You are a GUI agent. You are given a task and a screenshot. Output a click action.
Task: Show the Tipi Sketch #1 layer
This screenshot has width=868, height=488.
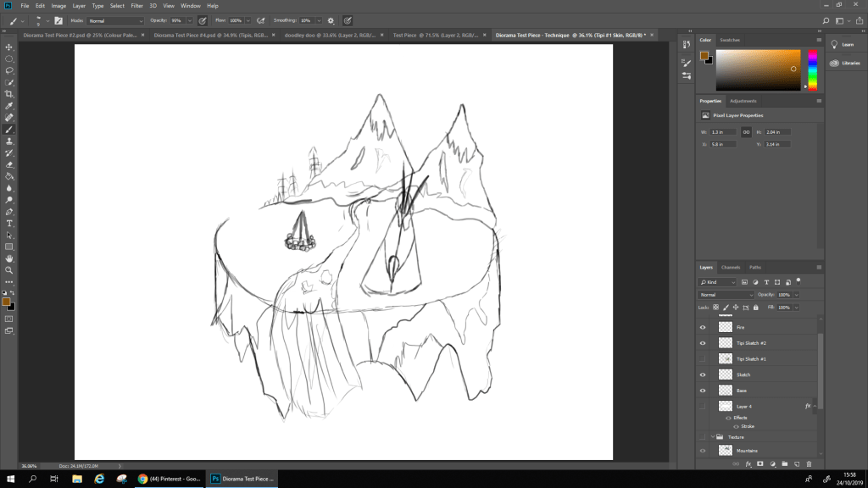[703, 359]
